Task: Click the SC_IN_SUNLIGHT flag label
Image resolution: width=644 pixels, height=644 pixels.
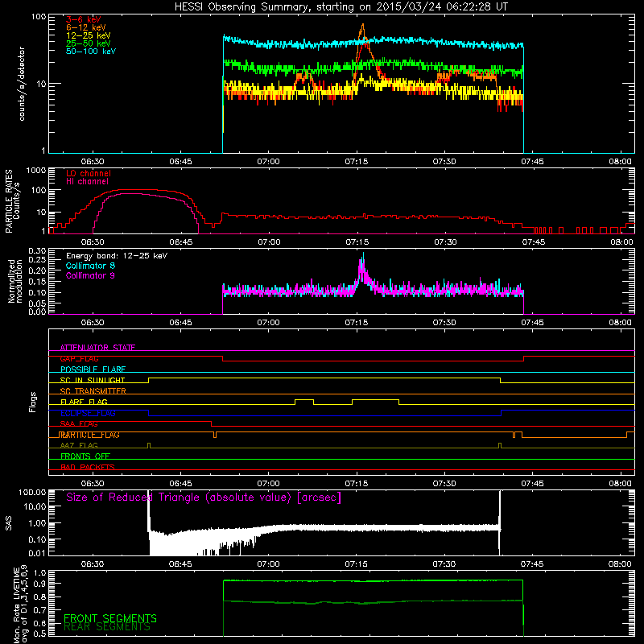Action: click(x=93, y=380)
